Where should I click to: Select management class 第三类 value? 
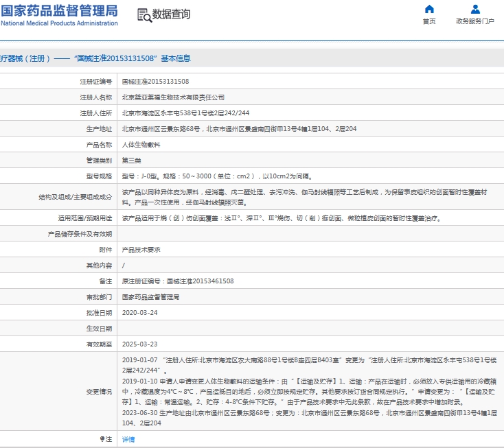point(131,161)
